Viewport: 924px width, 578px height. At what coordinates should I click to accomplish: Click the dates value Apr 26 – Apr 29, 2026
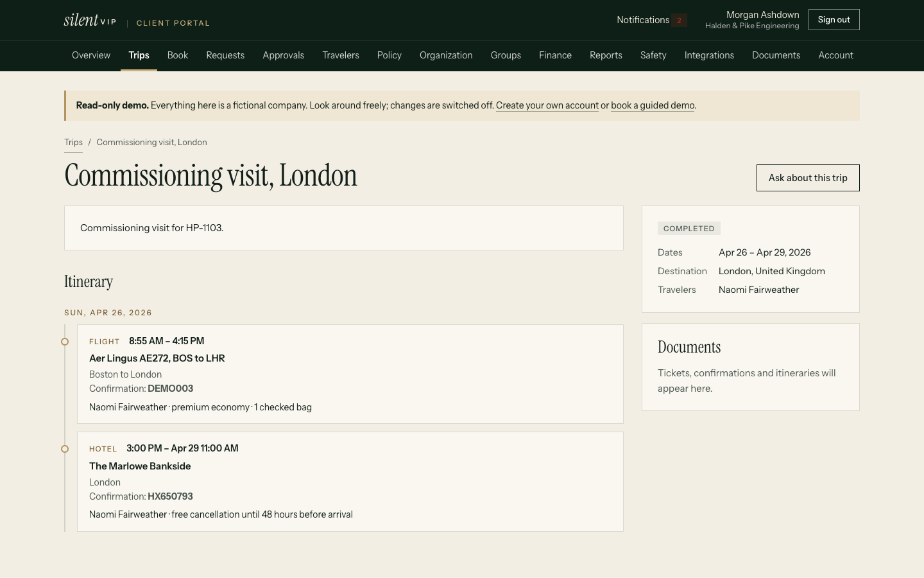[765, 252]
